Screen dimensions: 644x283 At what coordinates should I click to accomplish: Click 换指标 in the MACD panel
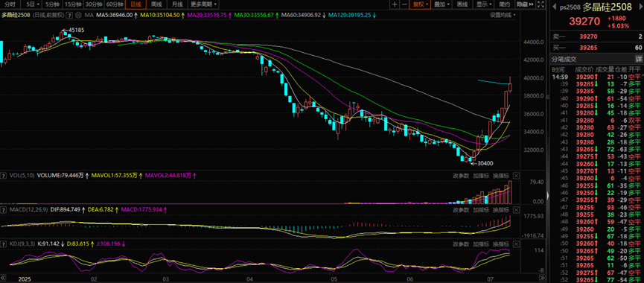500,209
